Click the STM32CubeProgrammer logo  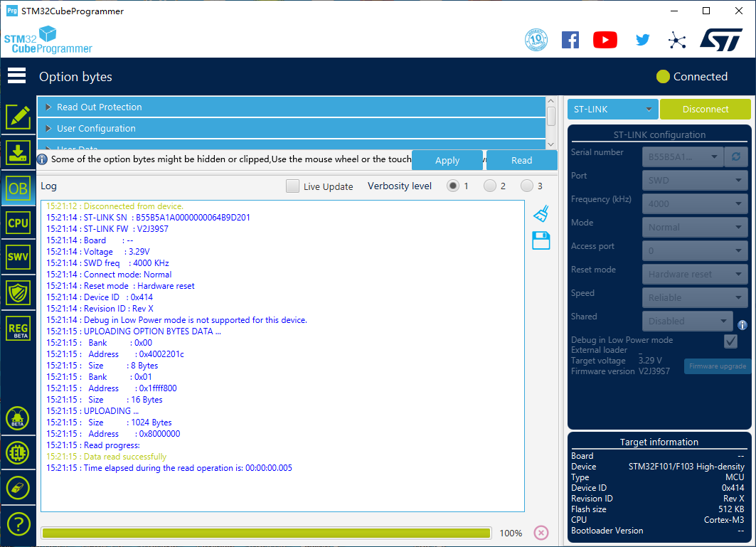point(48,40)
